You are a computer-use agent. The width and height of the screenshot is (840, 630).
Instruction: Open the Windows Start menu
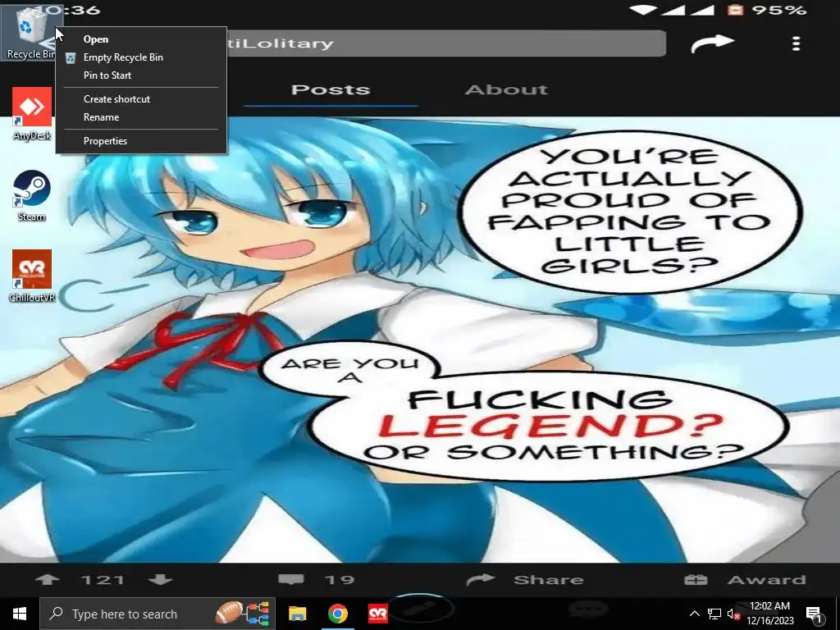pyautogui.click(x=20, y=614)
